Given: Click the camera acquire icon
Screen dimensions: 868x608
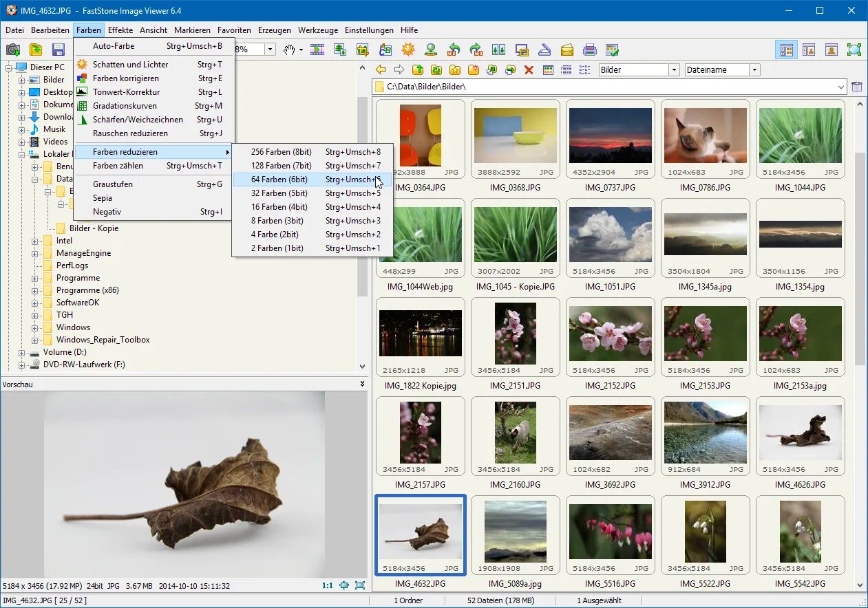Looking at the screenshot, I should pyautogui.click(x=12, y=50).
